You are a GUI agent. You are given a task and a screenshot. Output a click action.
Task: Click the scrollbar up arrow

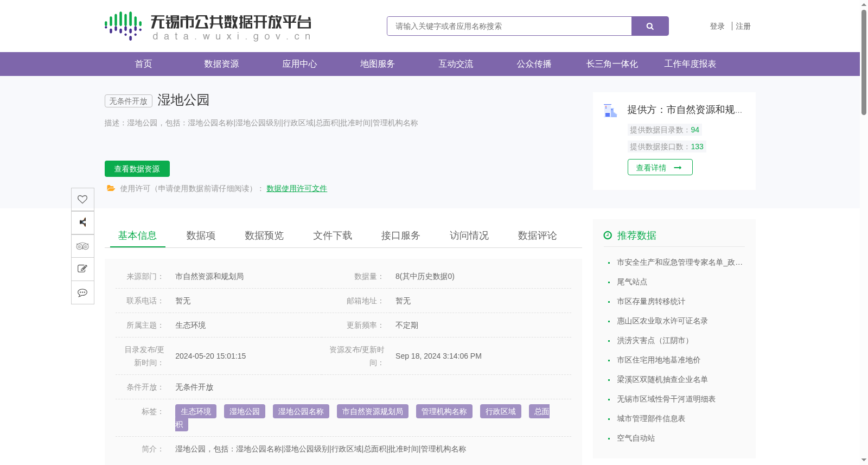pos(864,5)
